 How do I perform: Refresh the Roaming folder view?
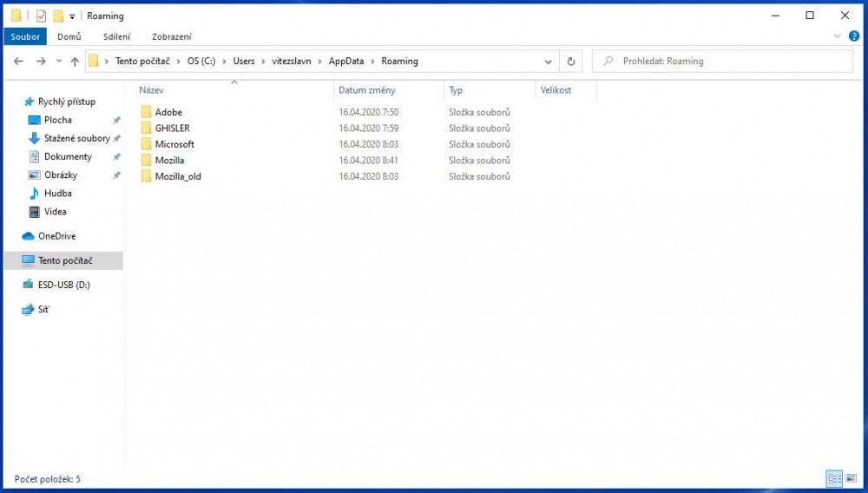tap(570, 62)
